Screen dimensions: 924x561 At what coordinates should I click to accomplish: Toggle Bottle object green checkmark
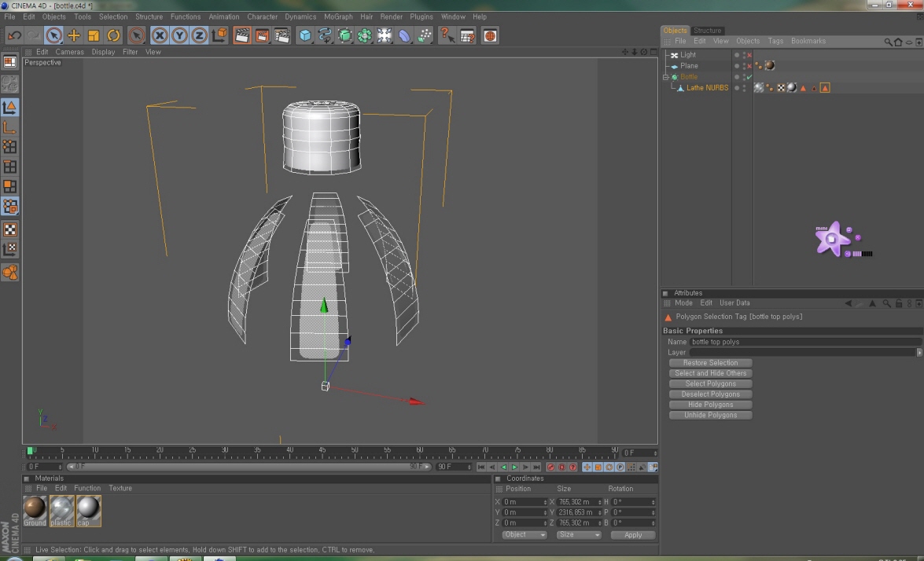749,77
